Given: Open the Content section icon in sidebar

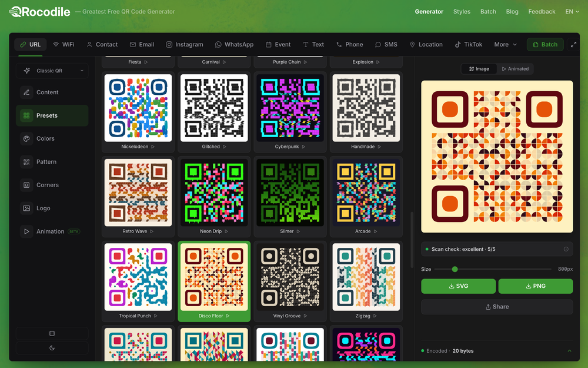Looking at the screenshot, I should [26, 92].
